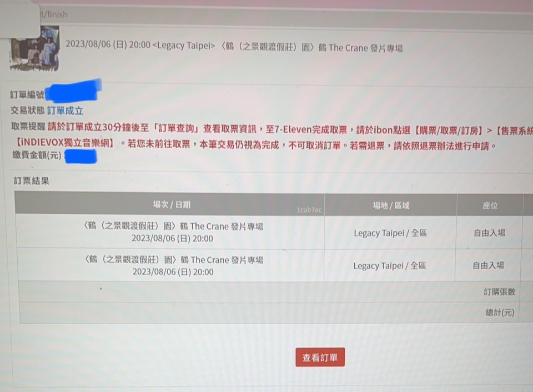Select the event title header with Legacy Taipei

pos(234,46)
